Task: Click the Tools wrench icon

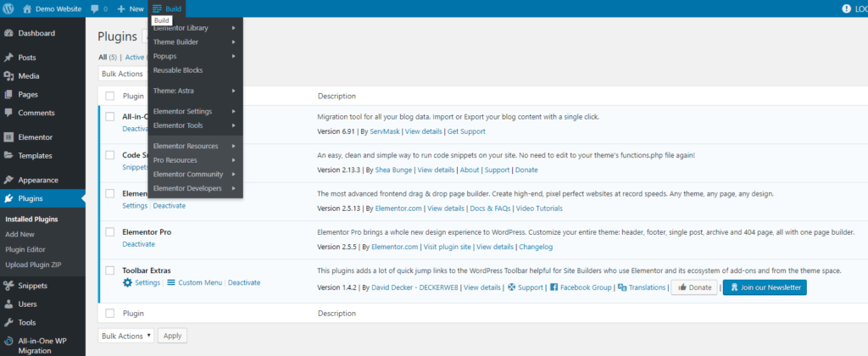Action: (x=8, y=322)
